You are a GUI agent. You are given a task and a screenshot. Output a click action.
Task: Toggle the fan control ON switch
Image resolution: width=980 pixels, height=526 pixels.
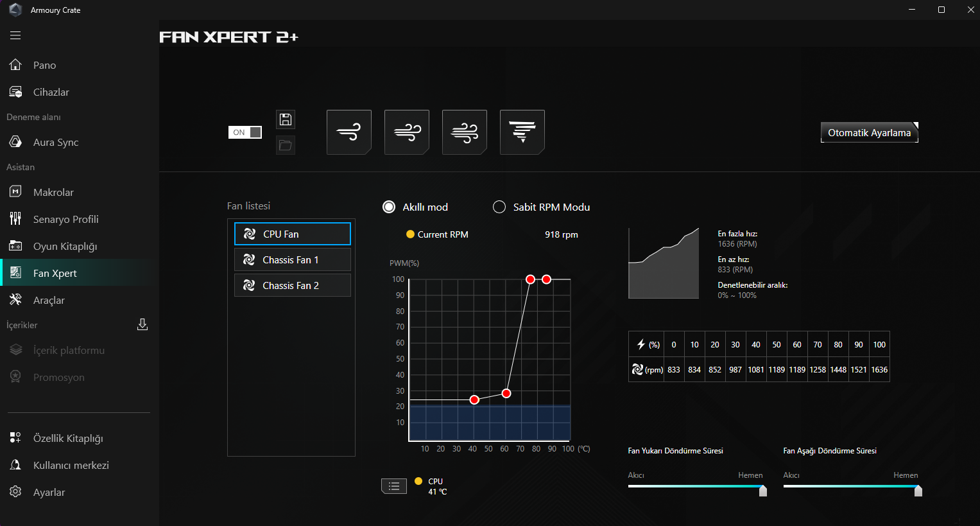(x=245, y=132)
